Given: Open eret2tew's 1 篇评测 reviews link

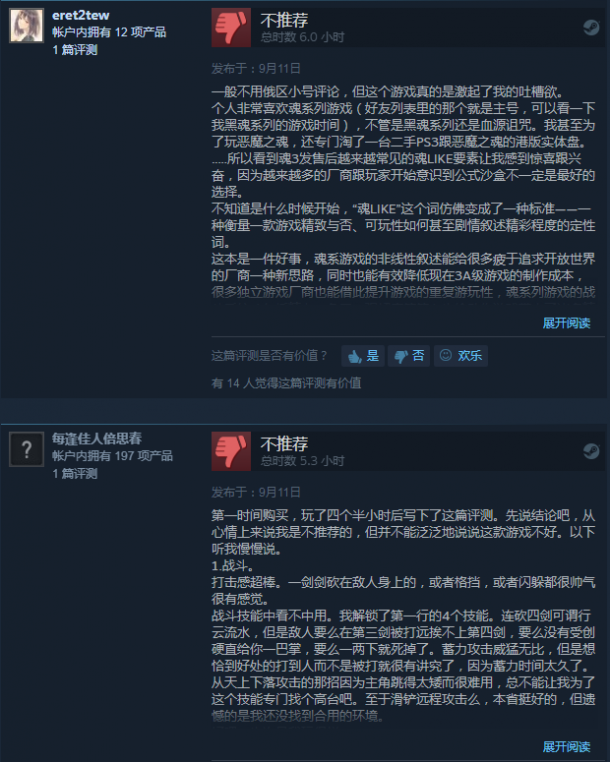Looking at the screenshot, I should point(75,50).
